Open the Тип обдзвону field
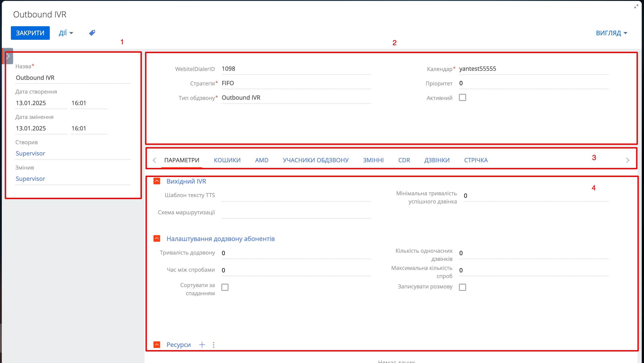 click(296, 98)
